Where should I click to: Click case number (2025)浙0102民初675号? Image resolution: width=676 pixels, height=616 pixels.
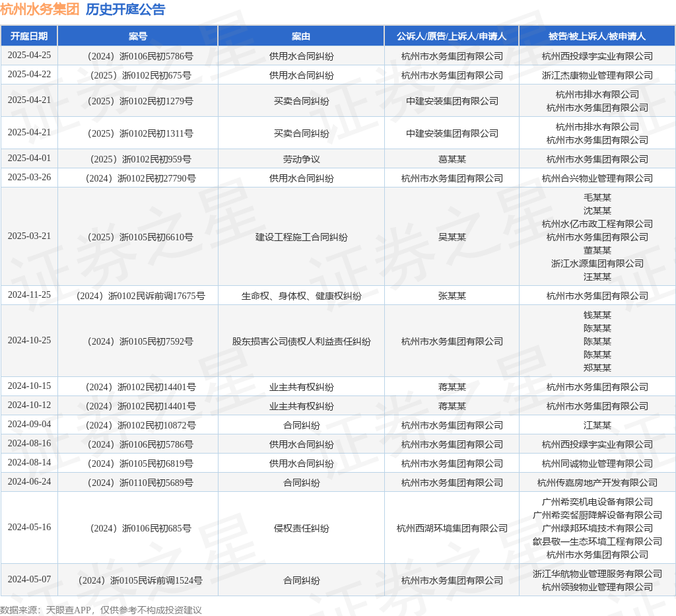[141, 75]
